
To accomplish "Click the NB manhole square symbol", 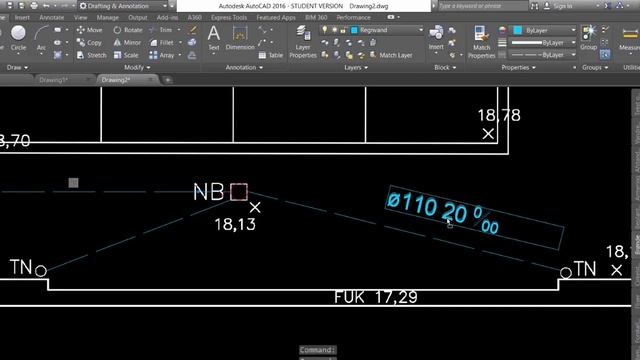I will pyautogui.click(x=239, y=192).
